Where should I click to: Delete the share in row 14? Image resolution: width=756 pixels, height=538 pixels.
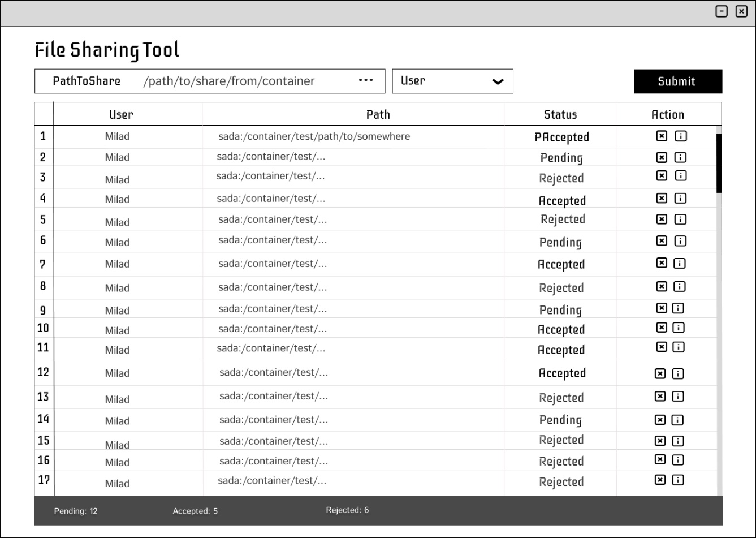pos(660,420)
